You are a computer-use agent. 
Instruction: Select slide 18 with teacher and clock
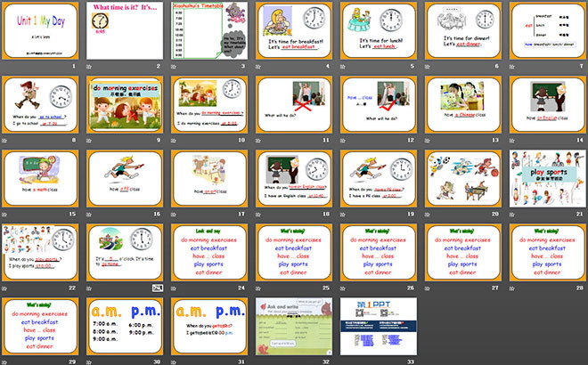(x=294, y=179)
